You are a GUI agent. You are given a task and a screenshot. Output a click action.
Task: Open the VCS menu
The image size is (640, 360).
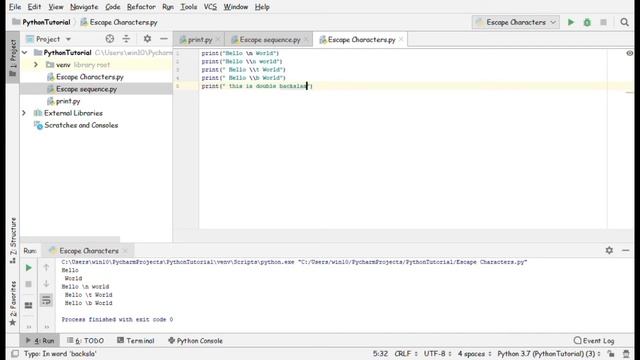(x=210, y=7)
